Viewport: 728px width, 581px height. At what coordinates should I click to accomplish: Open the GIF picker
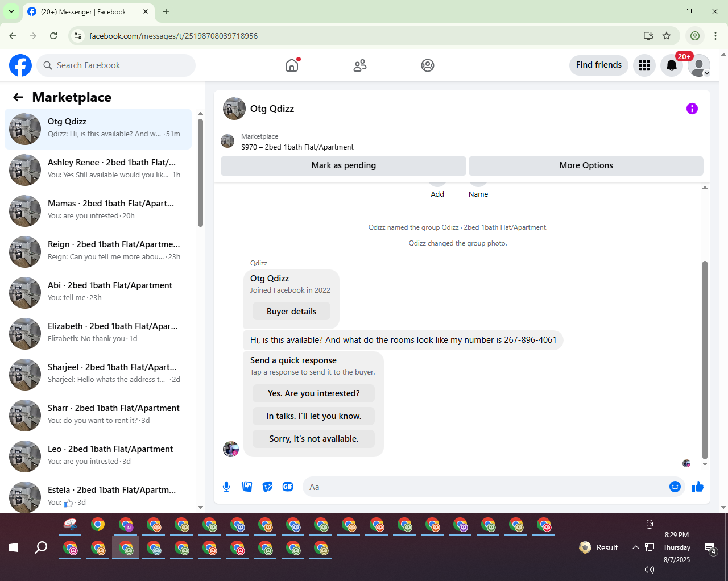tap(288, 487)
